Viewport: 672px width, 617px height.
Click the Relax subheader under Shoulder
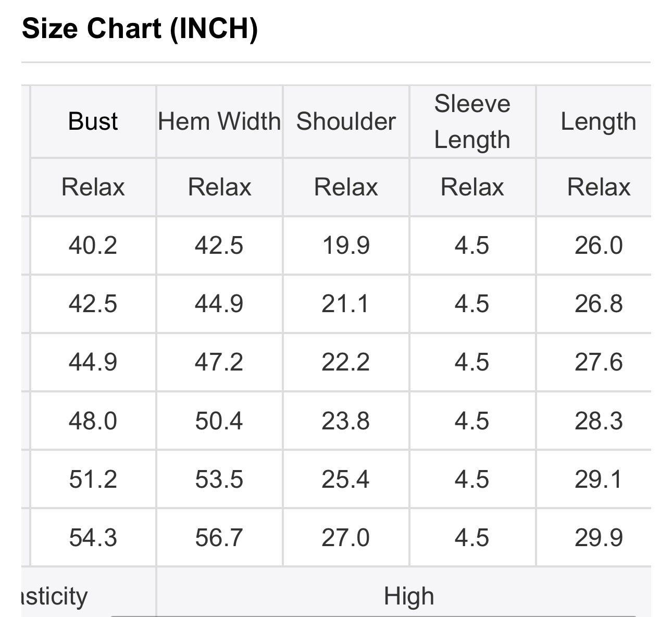point(346,187)
